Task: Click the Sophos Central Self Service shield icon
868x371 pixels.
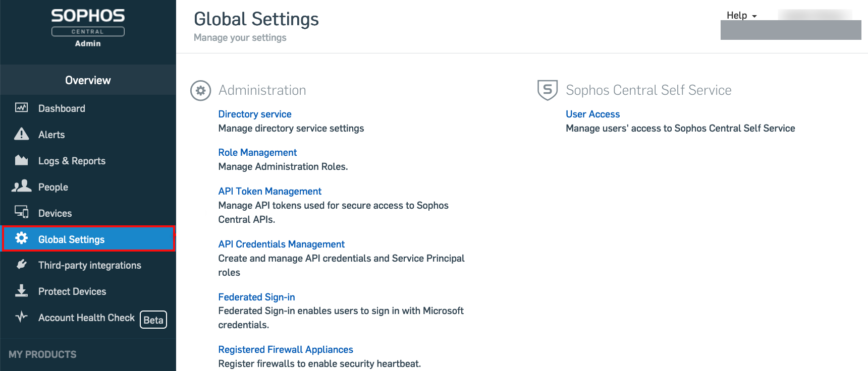Action: point(548,90)
